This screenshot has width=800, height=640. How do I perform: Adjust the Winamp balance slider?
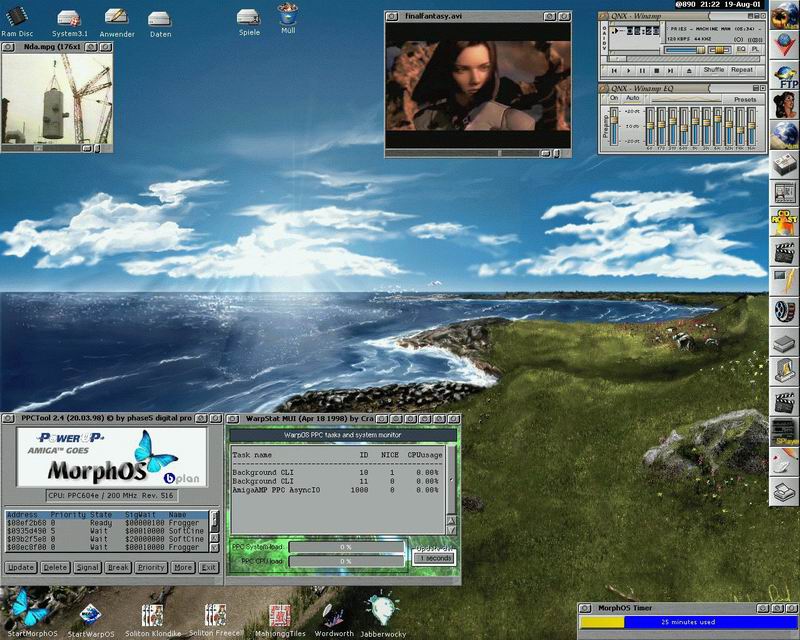[x=719, y=50]
